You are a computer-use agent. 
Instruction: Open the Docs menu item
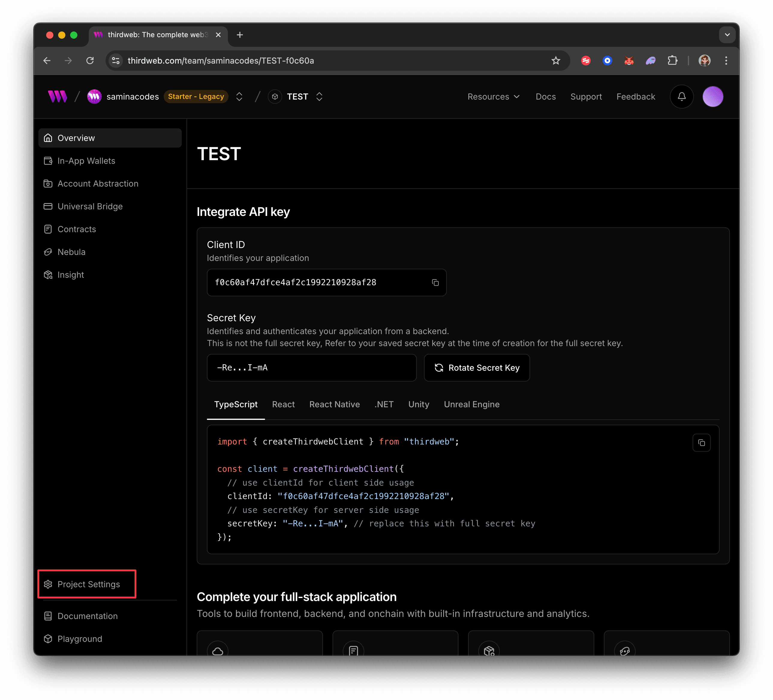click(x=546, y=96)
